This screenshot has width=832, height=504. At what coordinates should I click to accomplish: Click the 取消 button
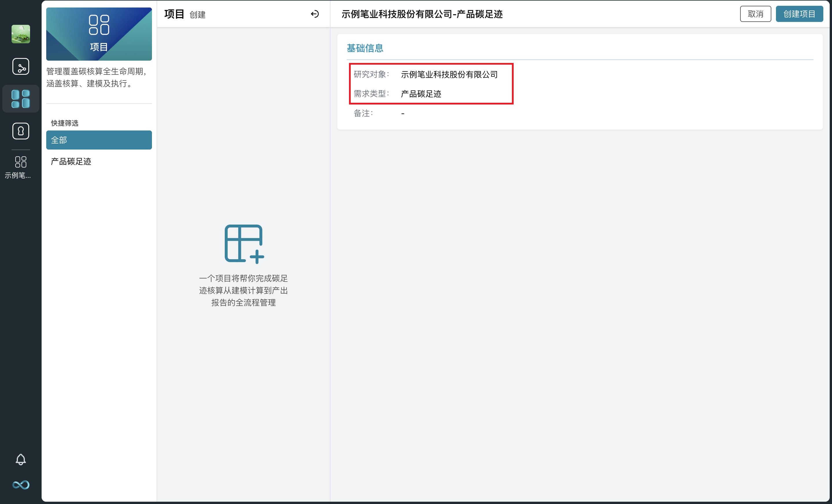(755, 14)
